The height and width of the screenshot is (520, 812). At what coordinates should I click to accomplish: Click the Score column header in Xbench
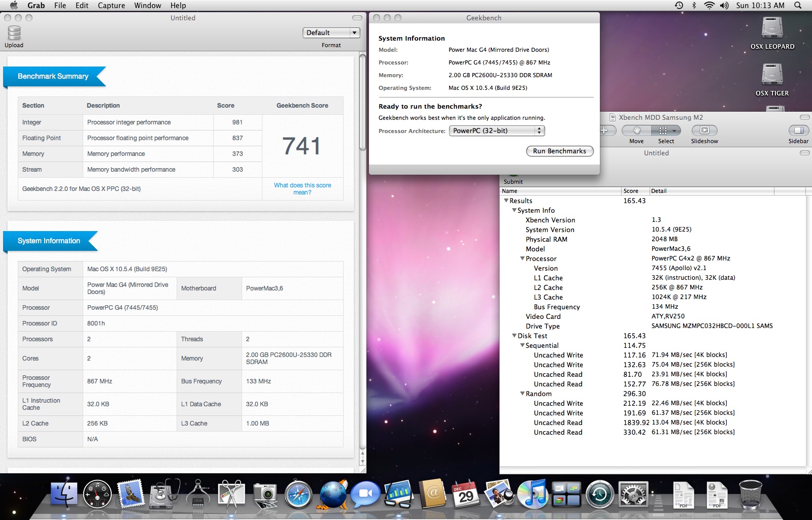pyautogui.click(x=635, y=191)
